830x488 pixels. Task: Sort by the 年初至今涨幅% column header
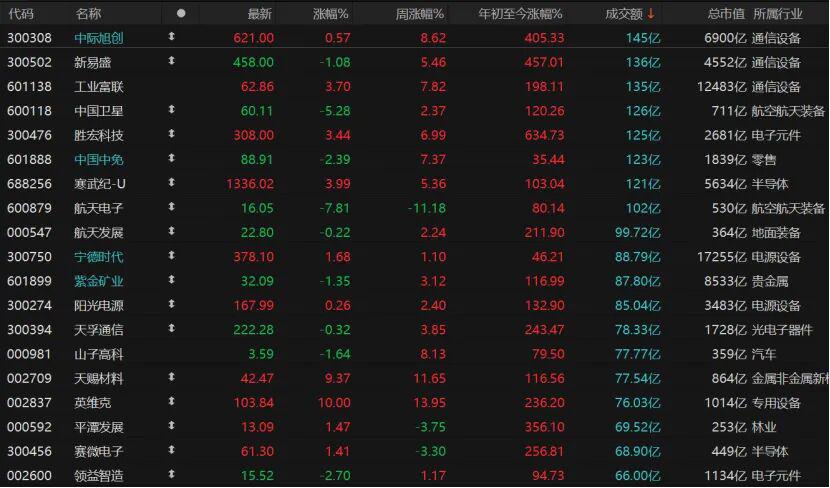coord(520,13)
